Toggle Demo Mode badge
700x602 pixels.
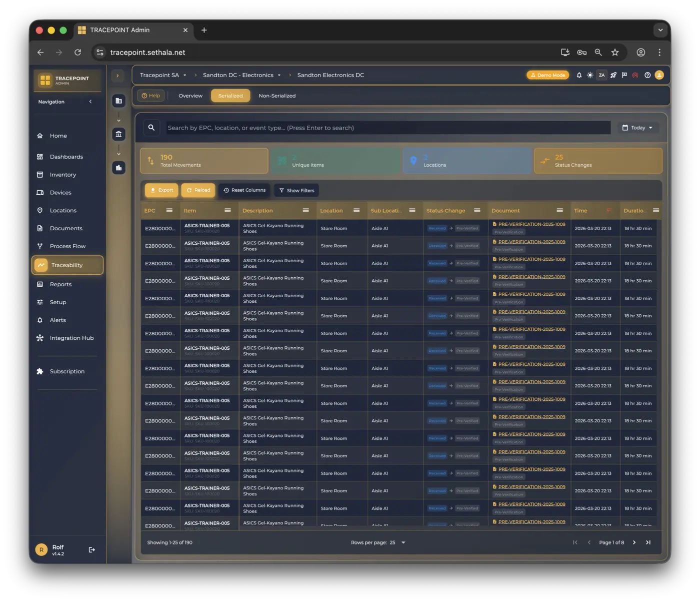coord(547,75)
